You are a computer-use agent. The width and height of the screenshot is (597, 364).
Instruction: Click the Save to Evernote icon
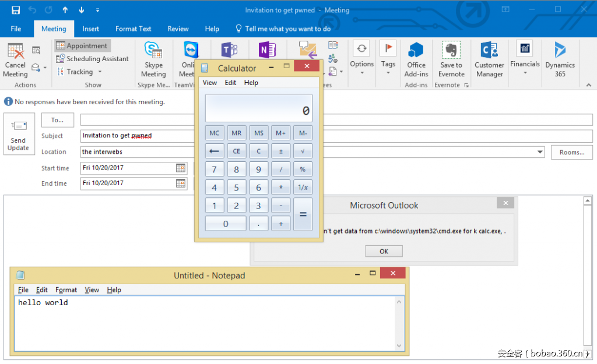tap(451, 51)
